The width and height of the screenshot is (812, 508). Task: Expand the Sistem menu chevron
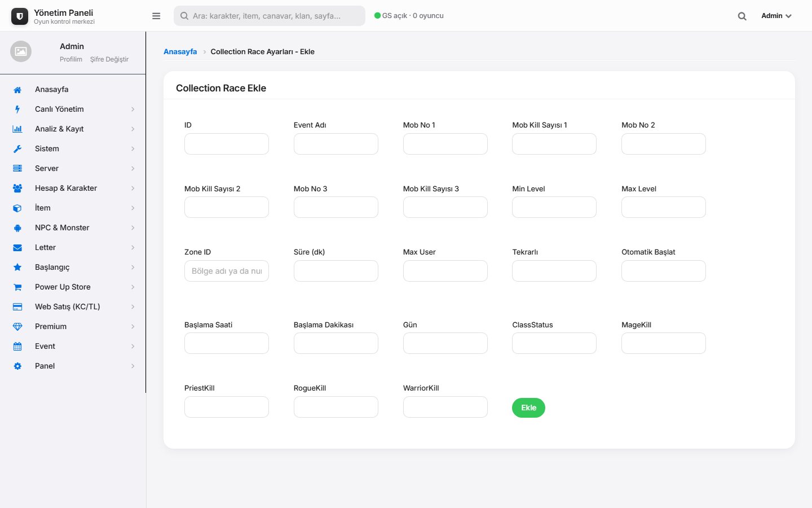(133, 149)
